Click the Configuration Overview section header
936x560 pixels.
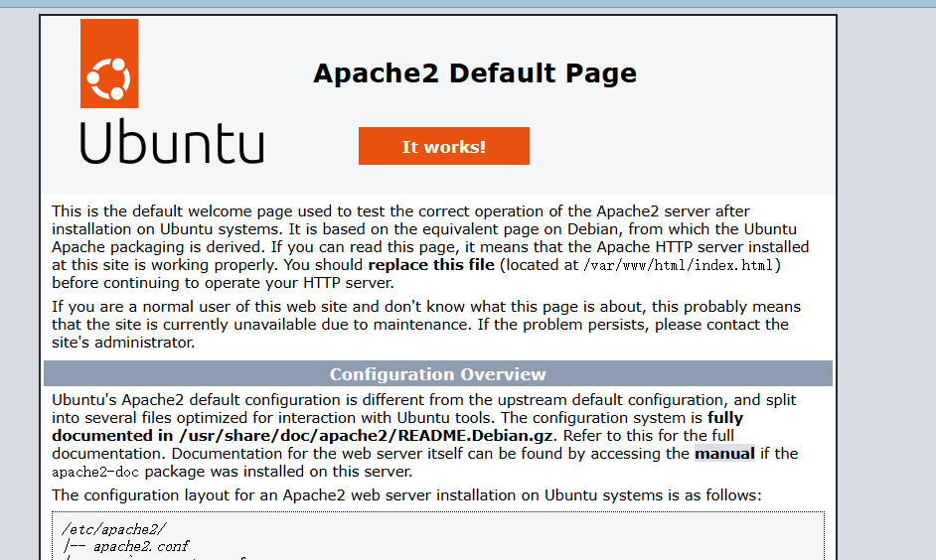(438, 374)
